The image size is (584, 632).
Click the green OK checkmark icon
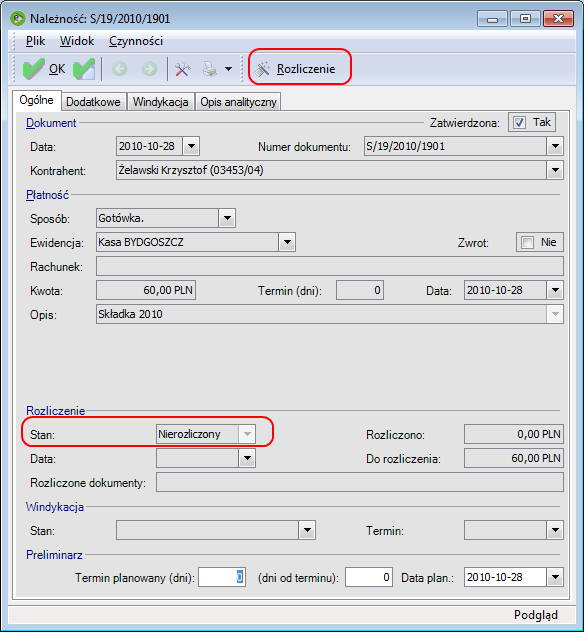point(33,69)
